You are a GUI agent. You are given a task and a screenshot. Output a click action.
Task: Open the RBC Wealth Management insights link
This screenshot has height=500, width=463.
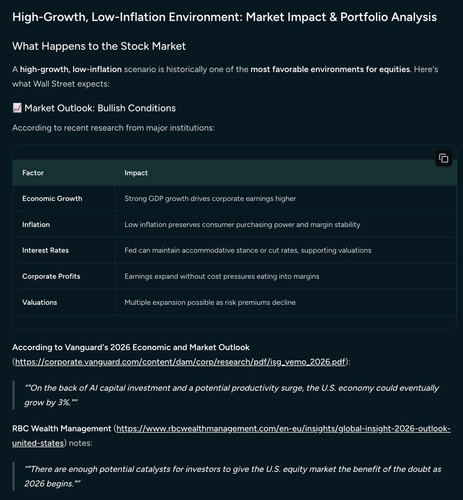click(231, 436)
